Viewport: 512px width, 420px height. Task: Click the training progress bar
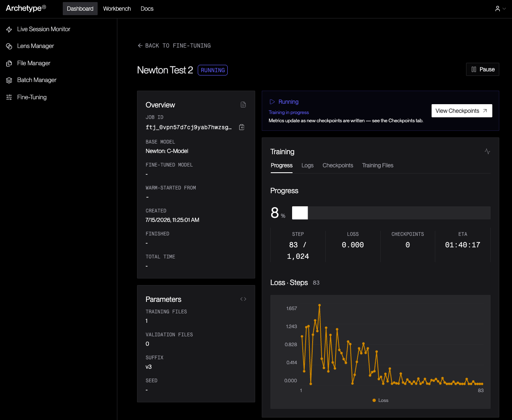(391, 213)
